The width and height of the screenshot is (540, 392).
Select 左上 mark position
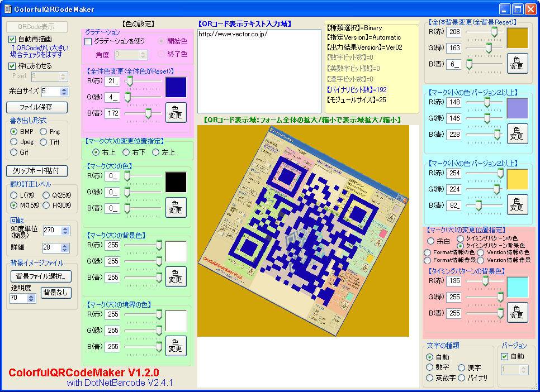click(x=155, y=152)
